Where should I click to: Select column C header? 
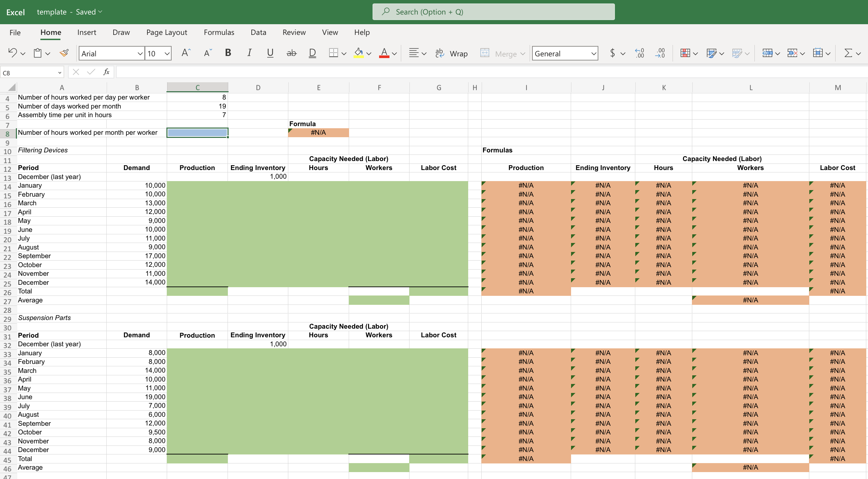(197, 87)
